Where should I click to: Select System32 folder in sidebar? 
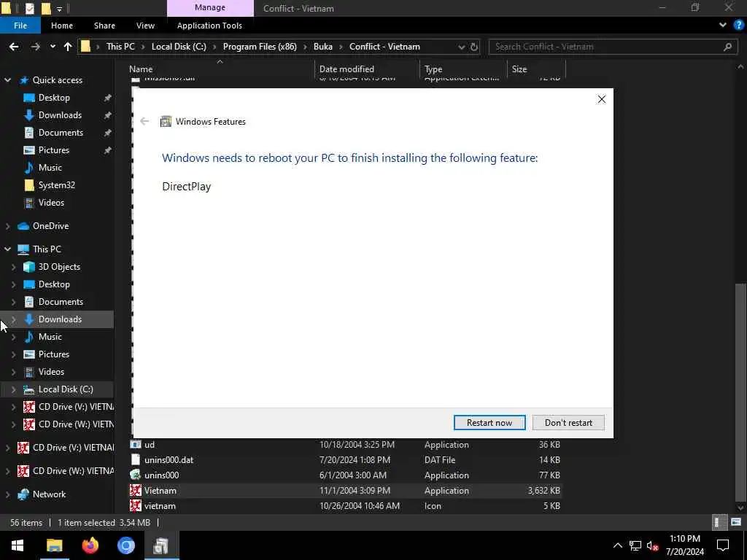click(56, 184)
